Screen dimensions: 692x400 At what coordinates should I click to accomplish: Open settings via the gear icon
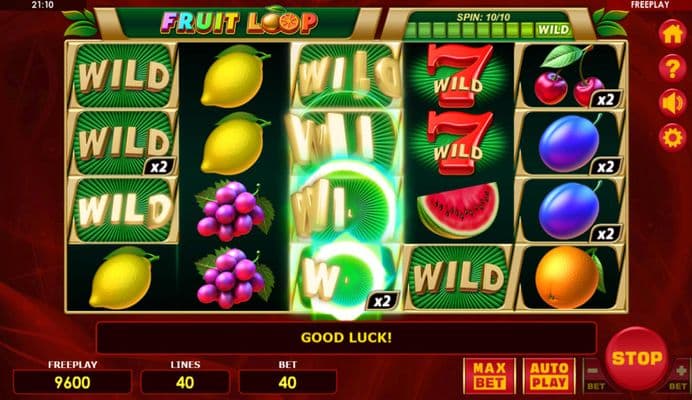tap(672, 138)
